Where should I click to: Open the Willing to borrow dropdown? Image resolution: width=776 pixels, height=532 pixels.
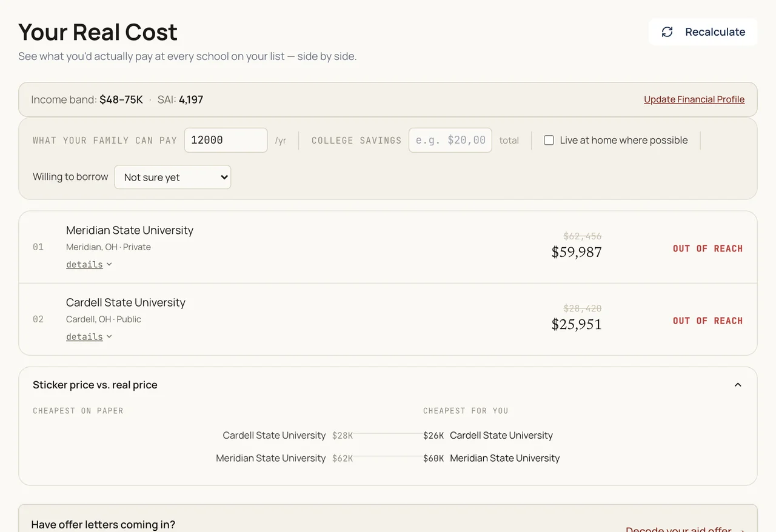click(x=173, y=177)
